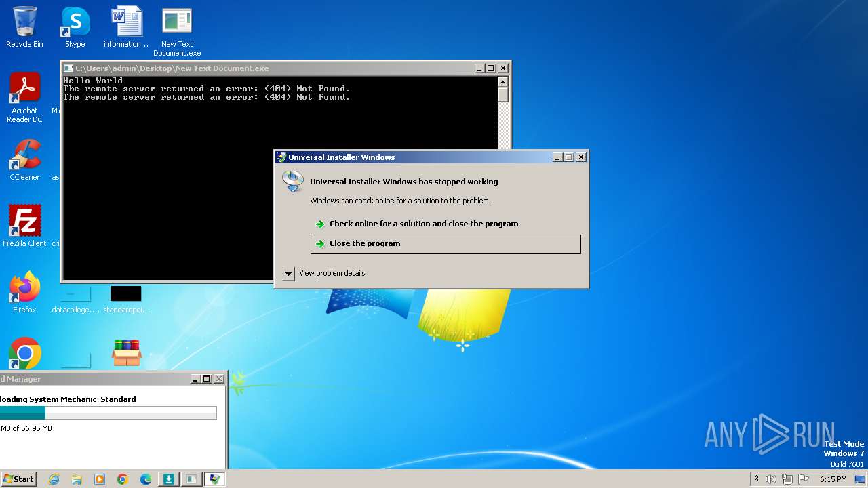Click Start menu button
The height and width of the screenshot is (488, 868).
[x=18, y=479]
